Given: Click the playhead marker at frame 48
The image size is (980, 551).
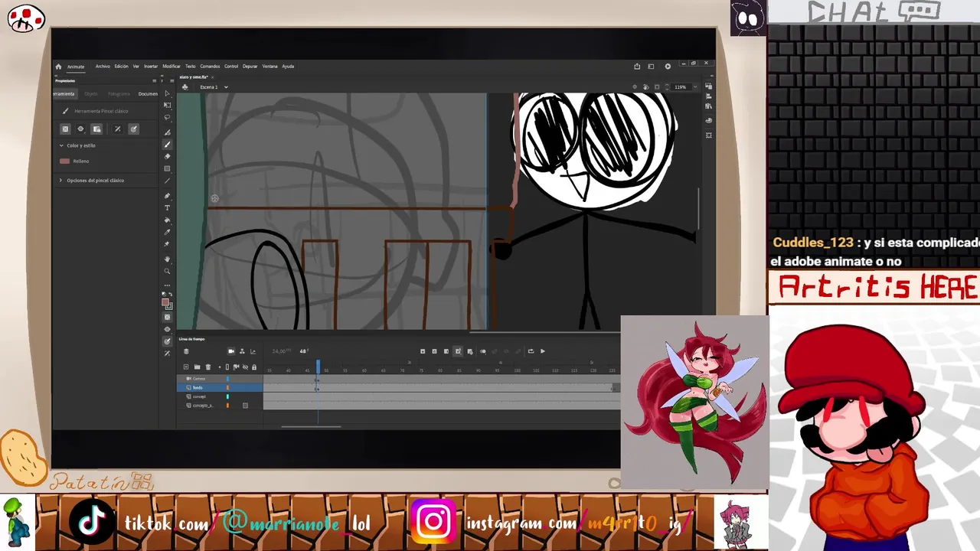Looking at the screenshot, I should tap(318, 368).
